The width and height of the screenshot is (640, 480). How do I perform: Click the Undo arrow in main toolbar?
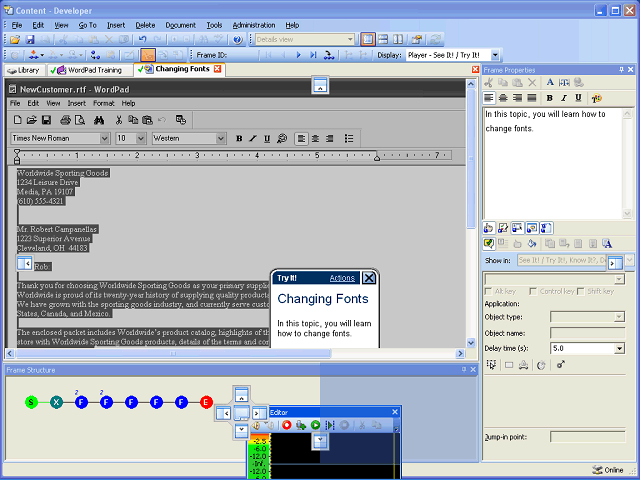142,40
